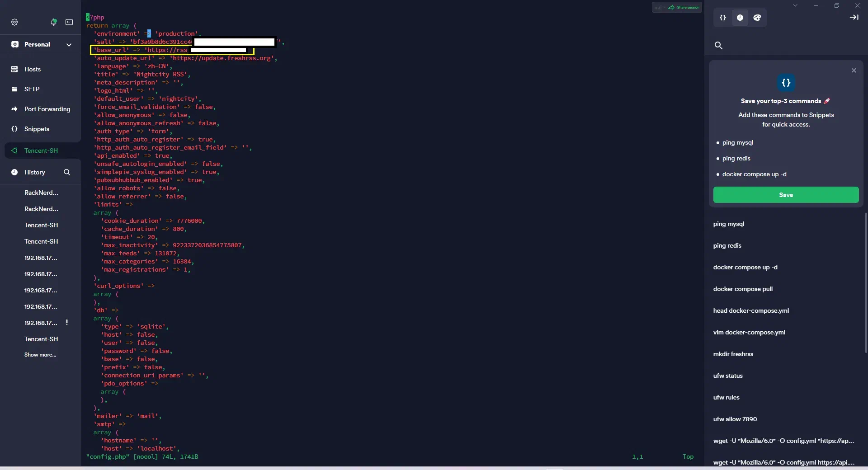This screenshot has width=868, height=470.
Task: Open the Themes palette tab in right panel
Action: 757,18
